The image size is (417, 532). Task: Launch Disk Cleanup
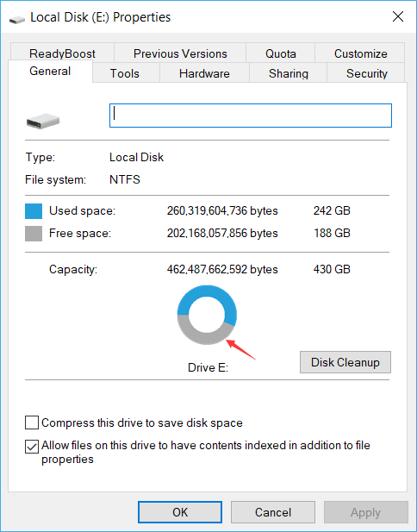tap(345, 362)
